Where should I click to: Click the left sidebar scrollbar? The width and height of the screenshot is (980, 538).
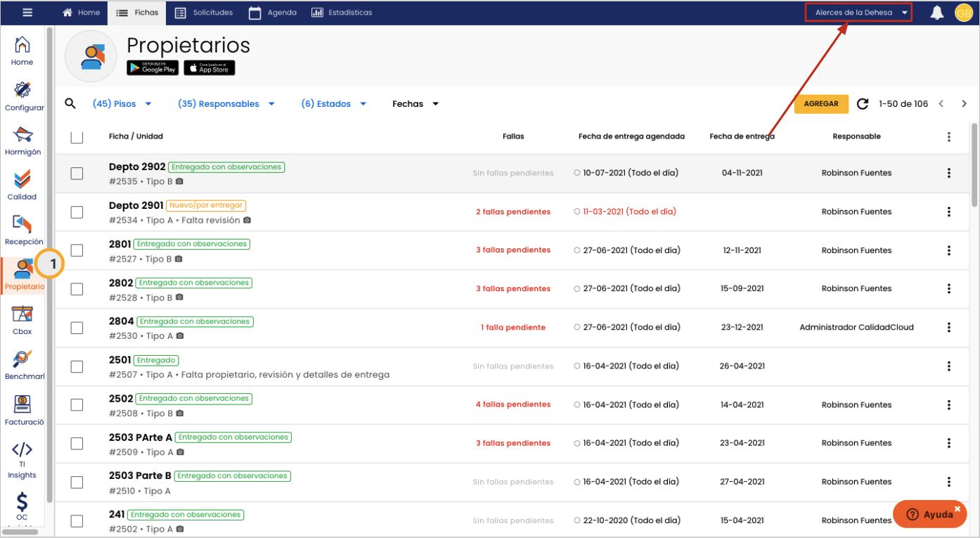pyautogui.click(x=50, y=264)
